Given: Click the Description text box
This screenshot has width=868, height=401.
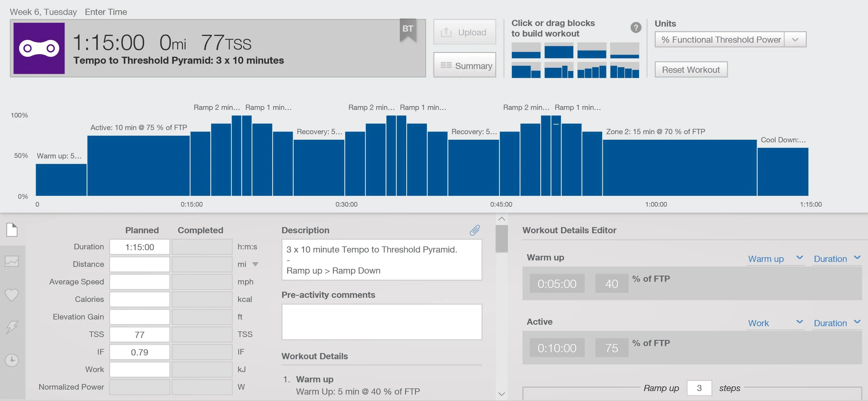Looking at the screenshot, I should (x=382, y=260).
